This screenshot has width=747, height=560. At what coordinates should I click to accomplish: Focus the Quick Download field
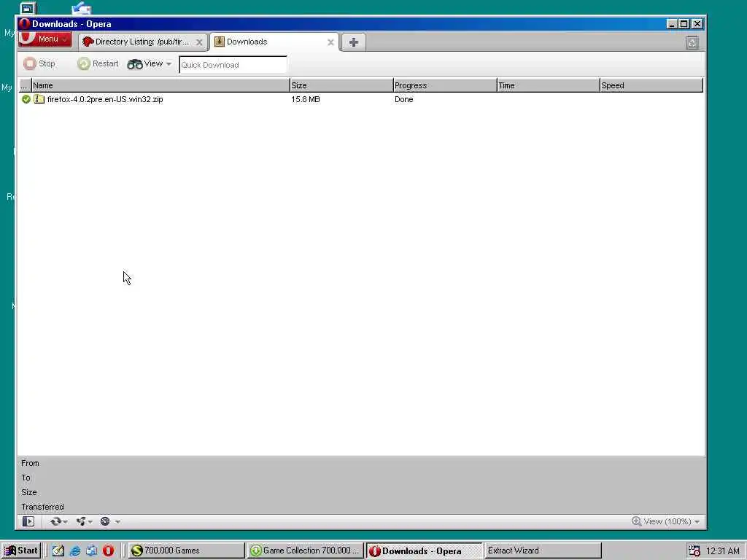tap(233, 65)
